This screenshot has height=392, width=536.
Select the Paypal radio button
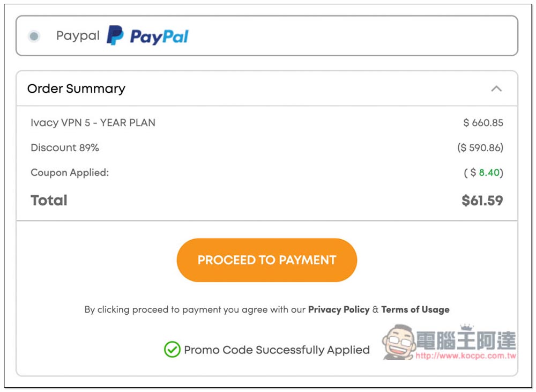34,36
